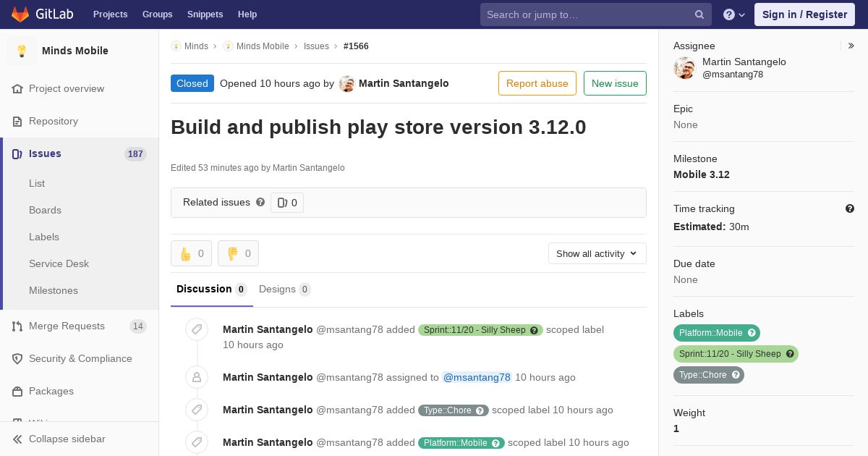868x456 pixels.
Task: Click the thumbs up reaction
Action: pos(191,253)
